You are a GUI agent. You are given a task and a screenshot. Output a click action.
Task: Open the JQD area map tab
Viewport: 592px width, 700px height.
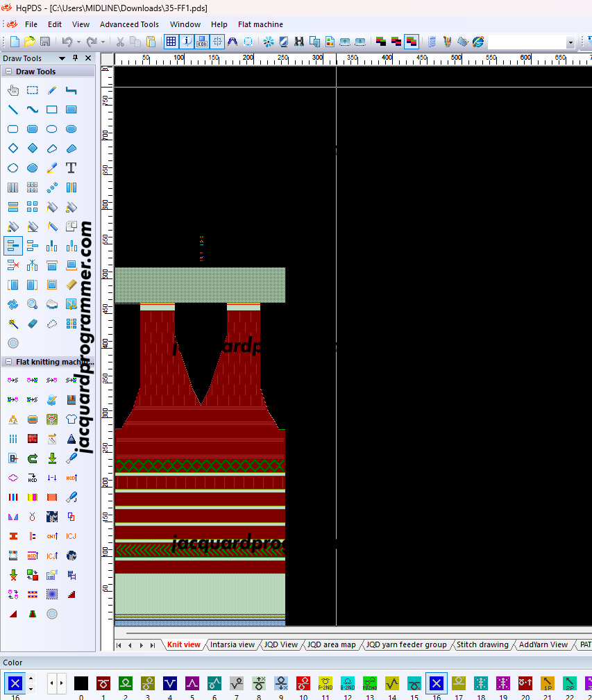point(331,645)
